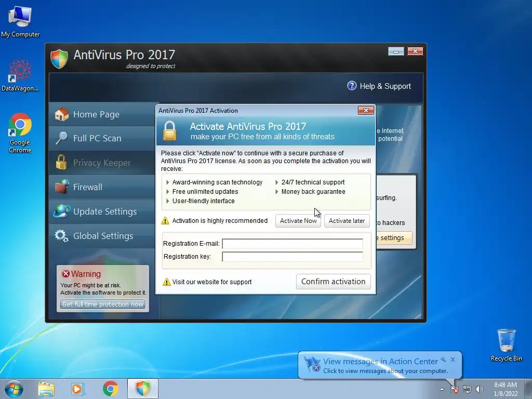Open Windows Explorer from the taskbar
This screenshot has width=532, height=399.
(x=46, y=389)
